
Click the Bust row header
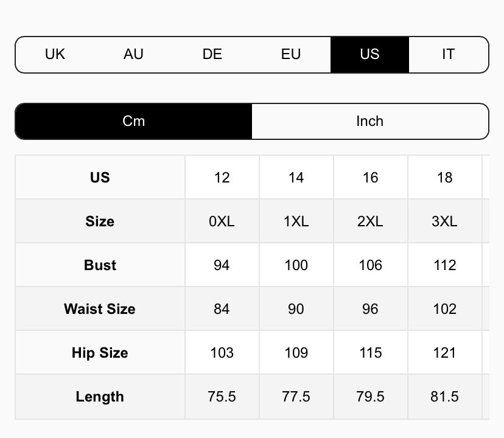(x=100, y=265)
